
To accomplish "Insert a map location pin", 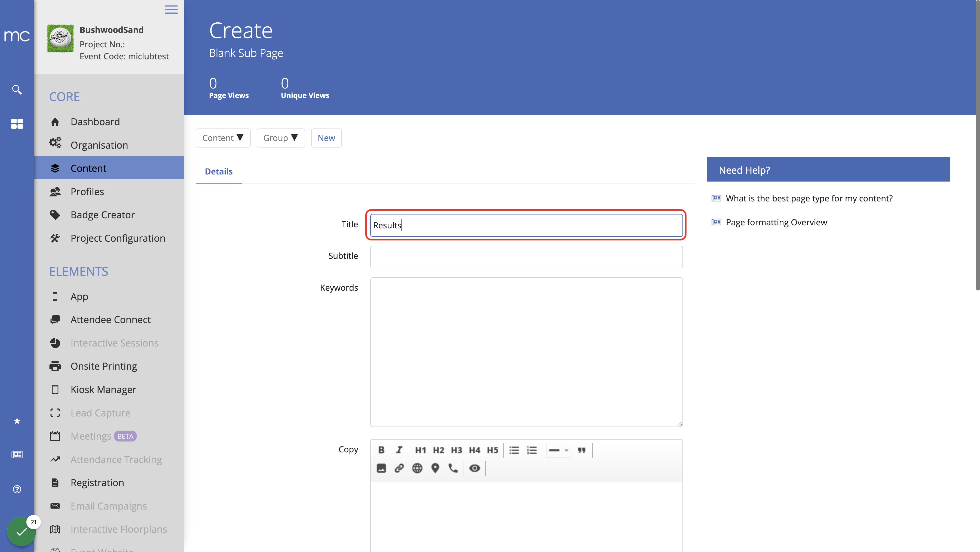I will click(435, 468).
